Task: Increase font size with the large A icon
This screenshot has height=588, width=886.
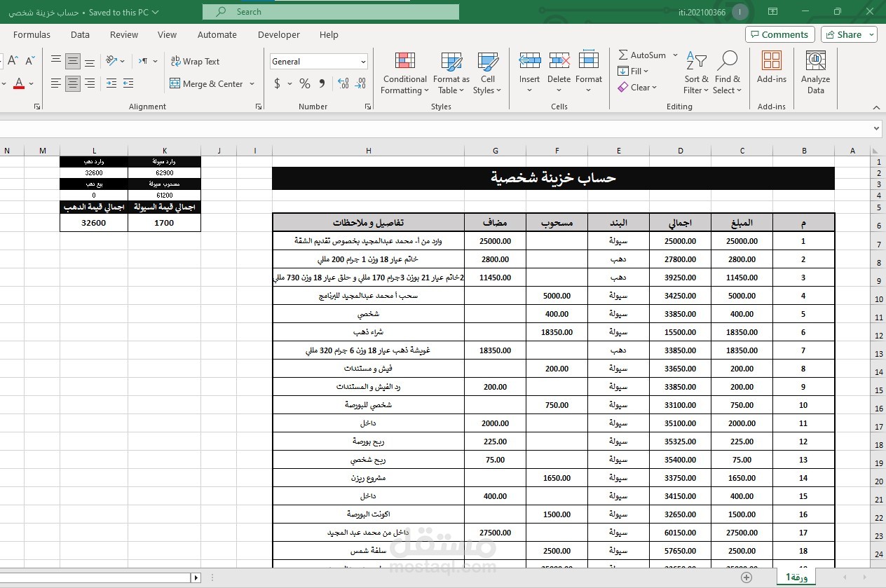Action: [13, 61]
